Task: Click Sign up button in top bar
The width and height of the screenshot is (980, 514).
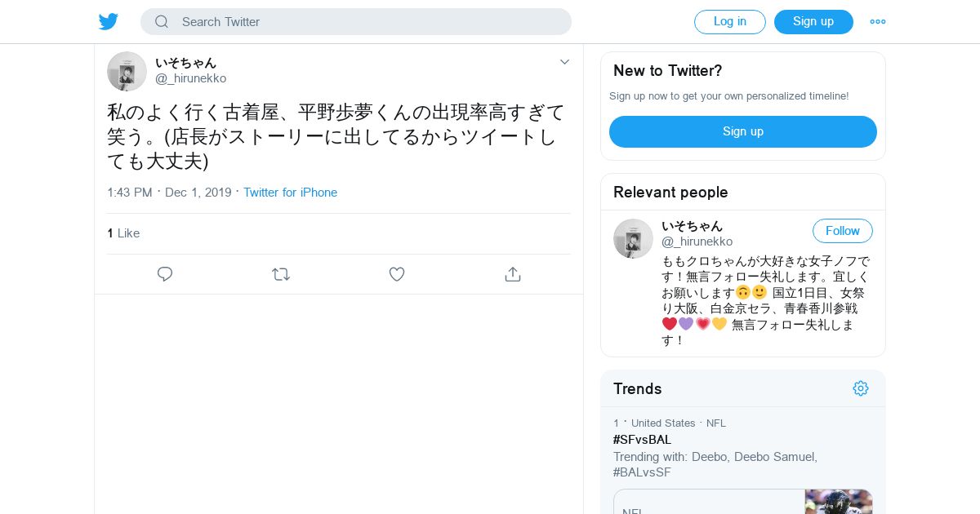Action: [x=813, y=22]
